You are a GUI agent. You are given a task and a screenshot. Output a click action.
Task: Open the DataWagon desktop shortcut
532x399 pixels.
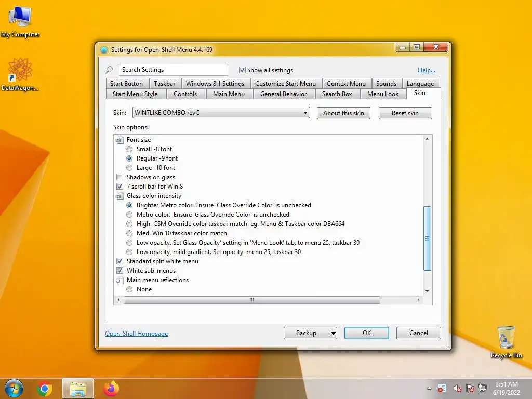(x=20, y=74)
